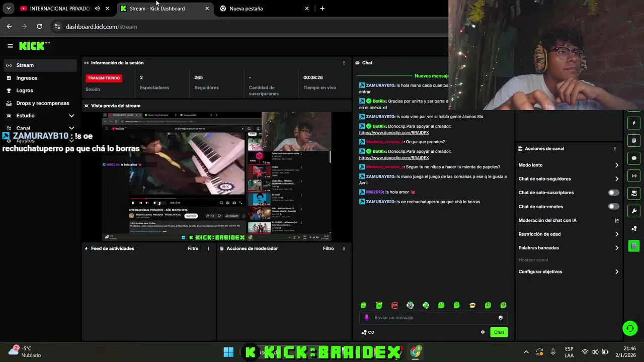The width and height of the screenshot is (644, 362).
Task: Click the three-dots cluster icon in right sidebar
Action: pos(634,228)
